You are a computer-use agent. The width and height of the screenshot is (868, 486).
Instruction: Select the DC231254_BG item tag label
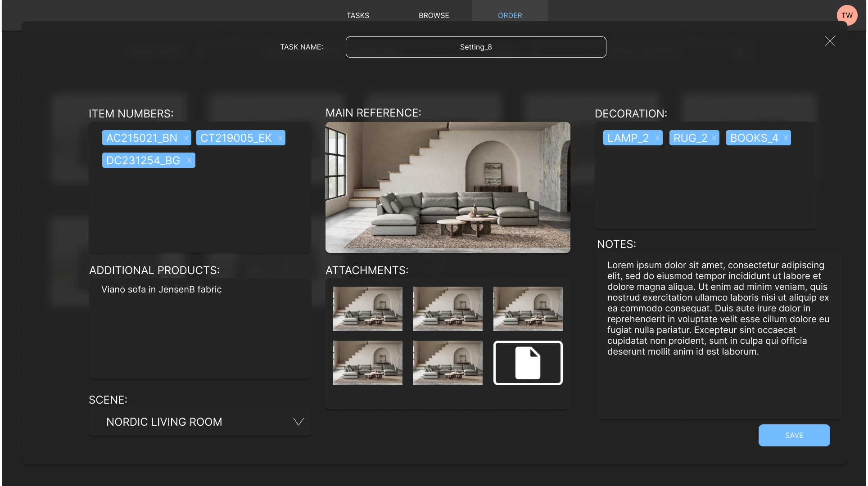pos(143,160)
